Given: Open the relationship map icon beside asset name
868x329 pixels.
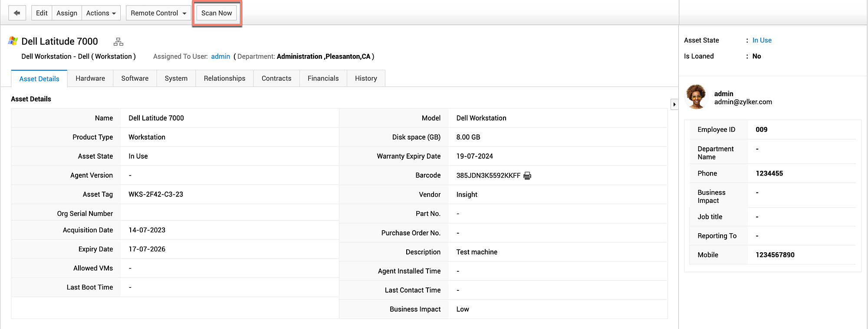Looking at the screenshot, I should click(118, 42).
